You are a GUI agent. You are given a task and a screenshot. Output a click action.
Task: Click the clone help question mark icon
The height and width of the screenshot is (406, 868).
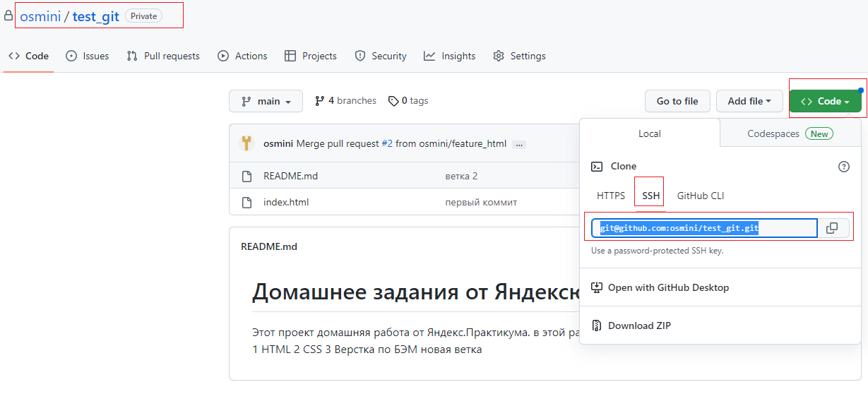[843, 167]
